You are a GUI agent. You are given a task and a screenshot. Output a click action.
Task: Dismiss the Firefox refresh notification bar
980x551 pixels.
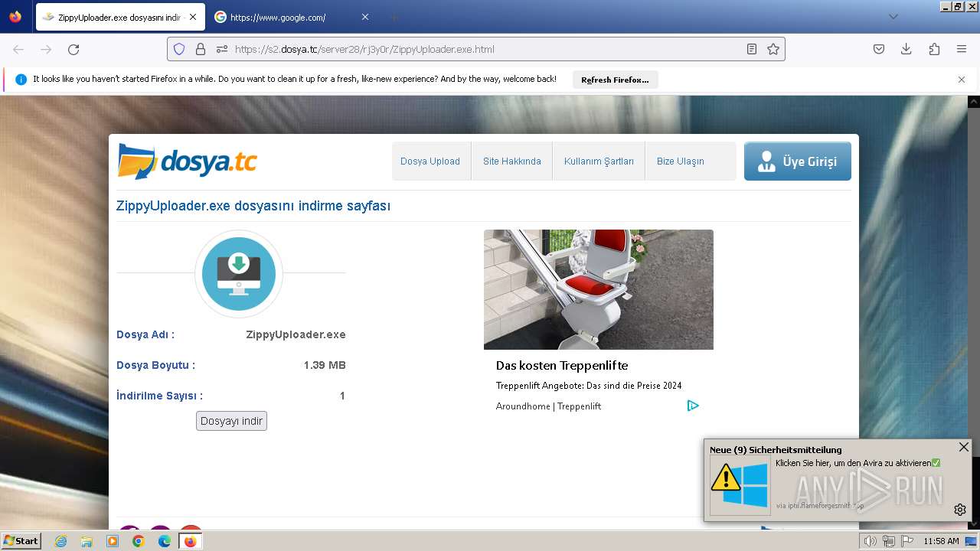pos(962,80)
